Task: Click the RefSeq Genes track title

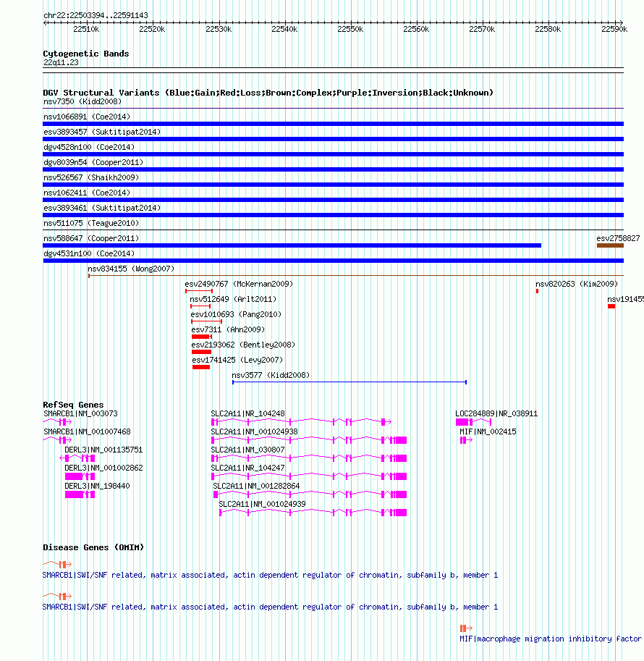Action: click(x=73, y=405)
